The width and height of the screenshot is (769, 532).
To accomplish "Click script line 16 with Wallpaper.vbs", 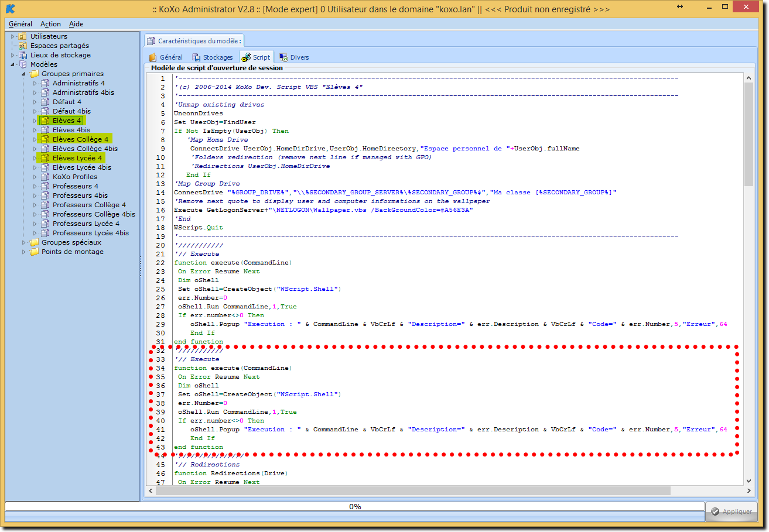I will click(323, 210).
